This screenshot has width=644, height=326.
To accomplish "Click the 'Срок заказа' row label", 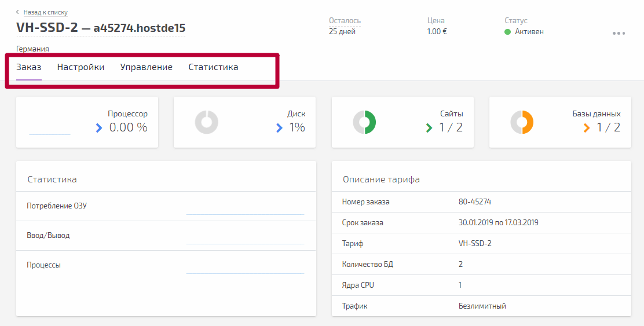I will [363, 222].
